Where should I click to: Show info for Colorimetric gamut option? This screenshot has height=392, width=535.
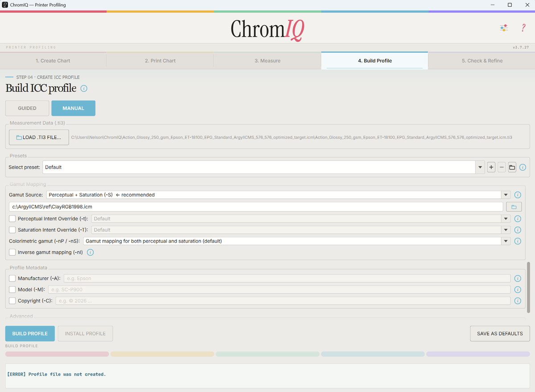point(518,241)
